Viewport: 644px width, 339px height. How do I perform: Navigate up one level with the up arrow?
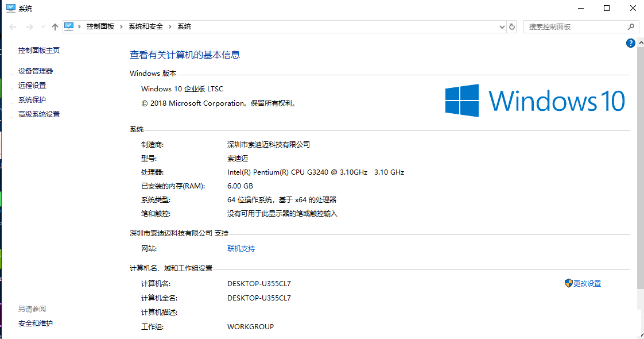tap(55, 26)
